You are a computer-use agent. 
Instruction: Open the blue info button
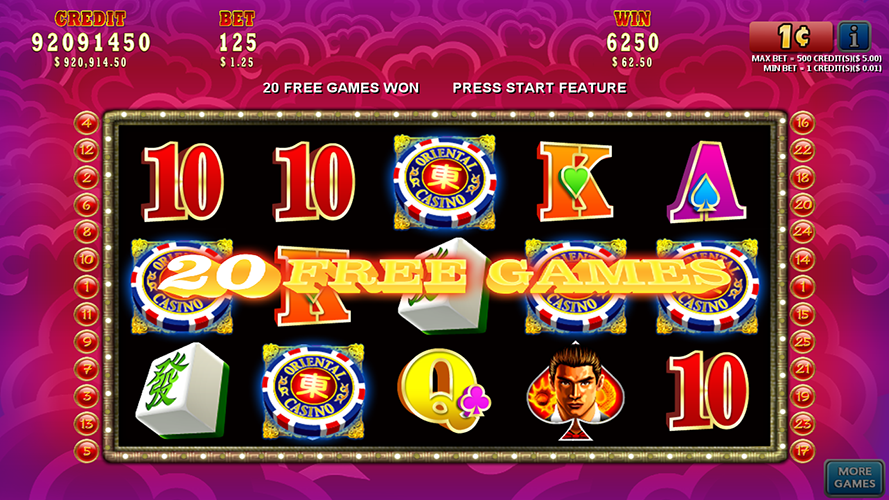pos(853,37)
